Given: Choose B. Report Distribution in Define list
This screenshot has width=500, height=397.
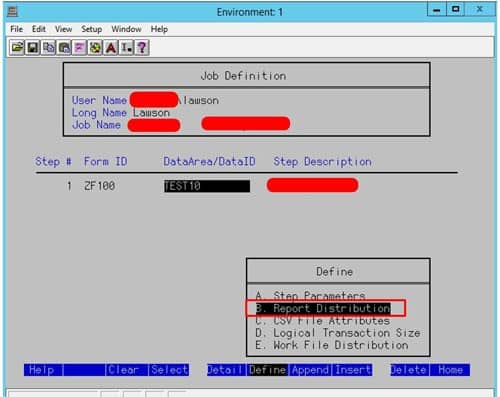Looking at the screenshot, I should coord(323,308).
